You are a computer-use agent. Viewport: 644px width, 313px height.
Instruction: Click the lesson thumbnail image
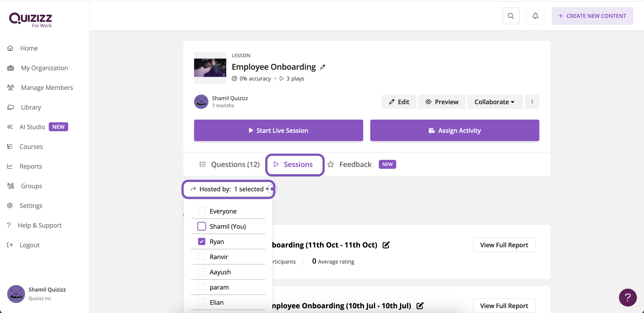[210, 68]
